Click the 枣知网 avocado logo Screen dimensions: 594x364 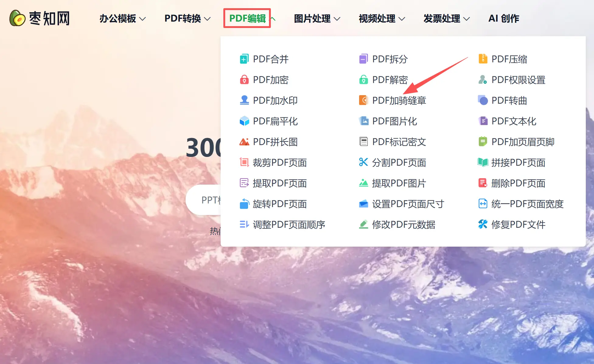tap(17, 18)
